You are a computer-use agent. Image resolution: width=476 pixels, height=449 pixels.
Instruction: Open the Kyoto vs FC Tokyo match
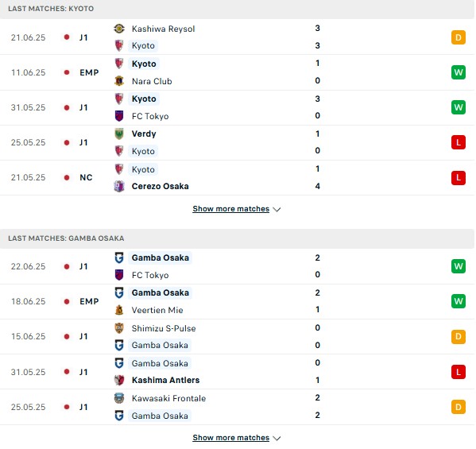click(x=238, y=107)
